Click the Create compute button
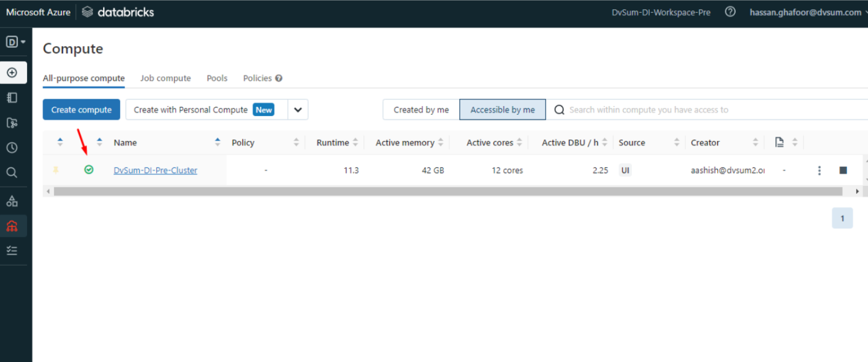This screenshot has height=362, width=868. (81, 109)
